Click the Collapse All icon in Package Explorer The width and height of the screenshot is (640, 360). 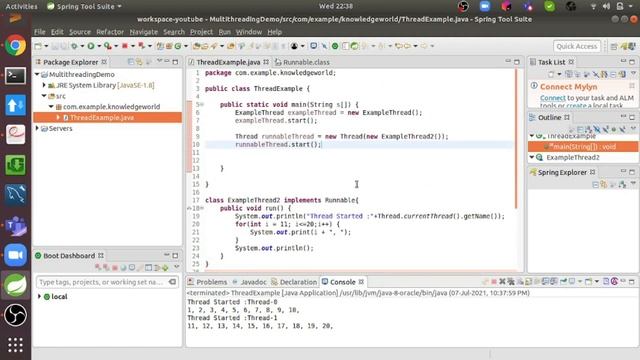131,62
